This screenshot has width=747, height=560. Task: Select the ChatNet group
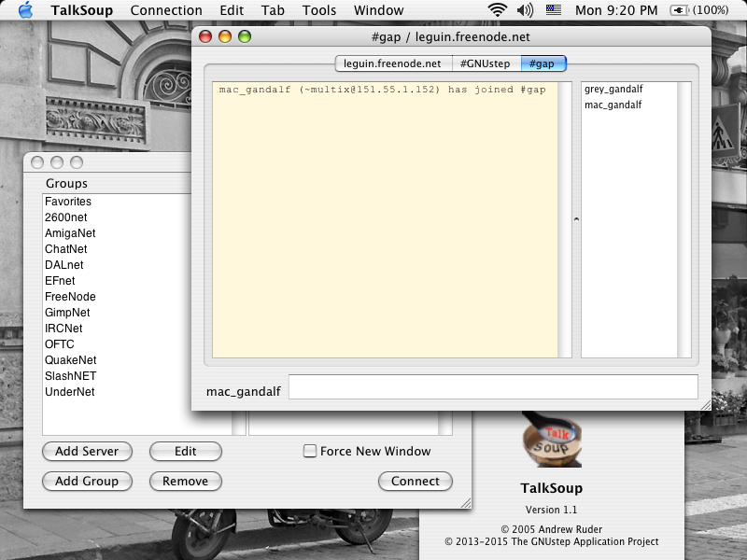pyautogui.click(x=116, y=249)
